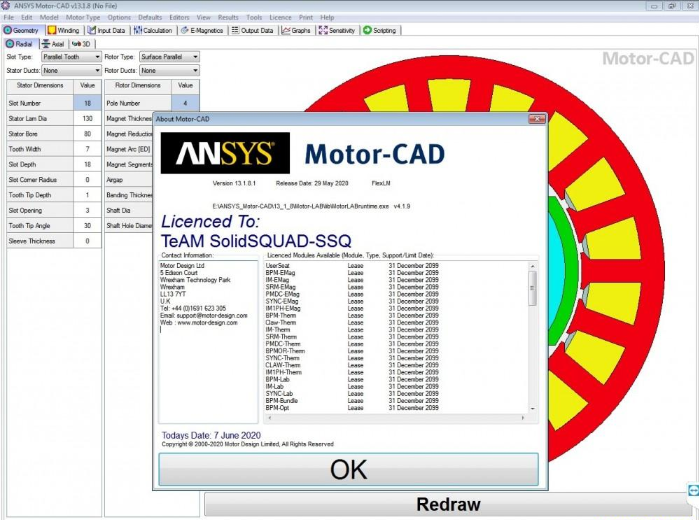Switch to the Winding tab
Viewport: 699px width, 520px height.
(66, 30)
